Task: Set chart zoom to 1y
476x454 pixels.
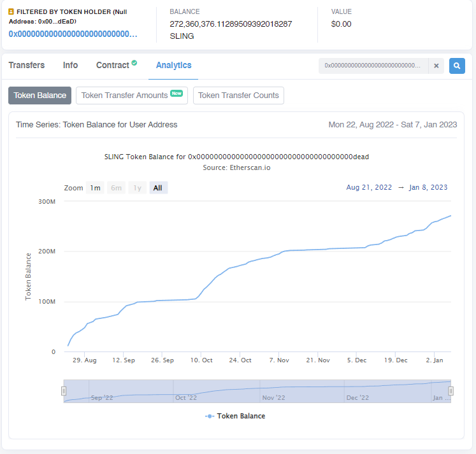Action: click(x=137, y=188)
